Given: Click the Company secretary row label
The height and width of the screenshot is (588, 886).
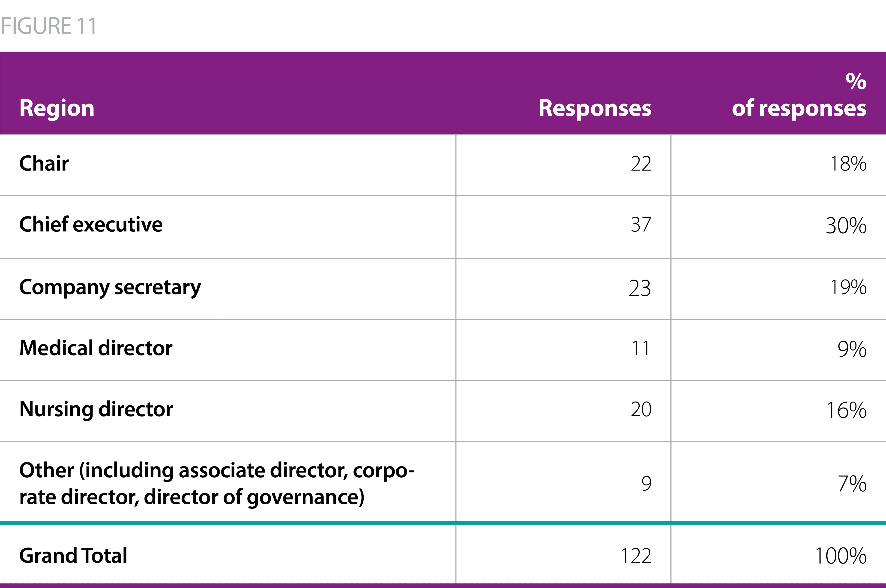Looking at the screenshot, I should pyautogui.click(x=110, y=288).
